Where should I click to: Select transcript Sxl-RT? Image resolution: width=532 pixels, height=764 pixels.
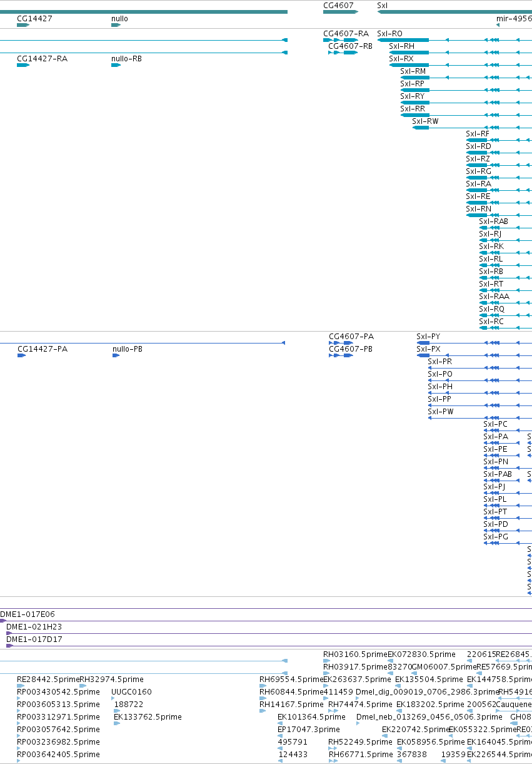(x=491, y=283)
